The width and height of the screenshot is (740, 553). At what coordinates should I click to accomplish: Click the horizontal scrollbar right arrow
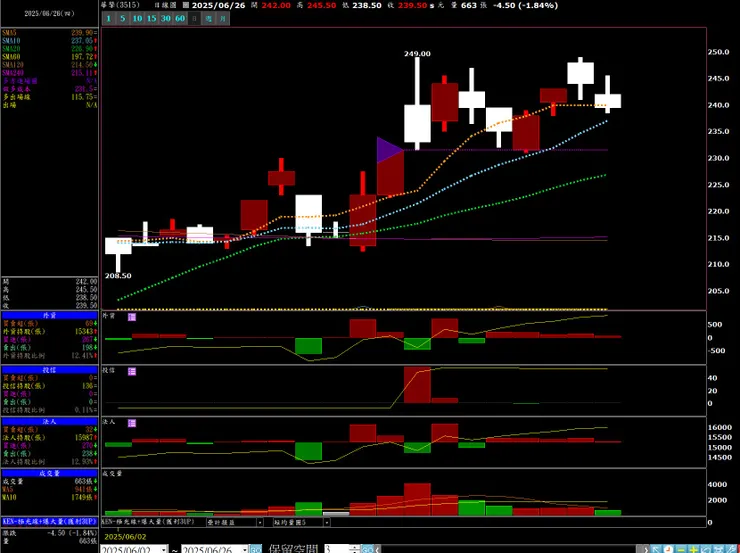coord(646,549)
